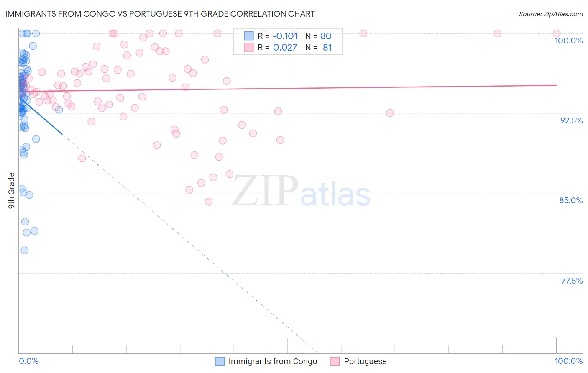Click the blue swatch beside R = -0.101
This screenshot has height=373, width=588.
click(249, 36)
